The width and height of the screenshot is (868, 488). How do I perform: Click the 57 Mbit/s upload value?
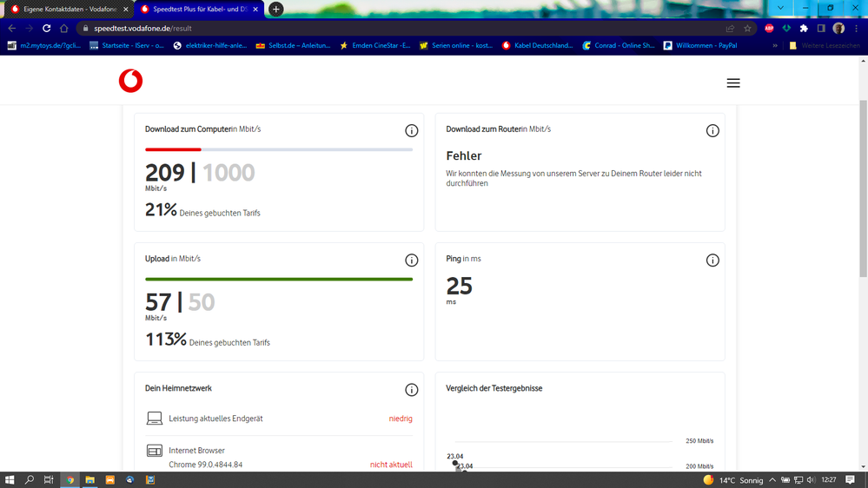pos(158,302)
